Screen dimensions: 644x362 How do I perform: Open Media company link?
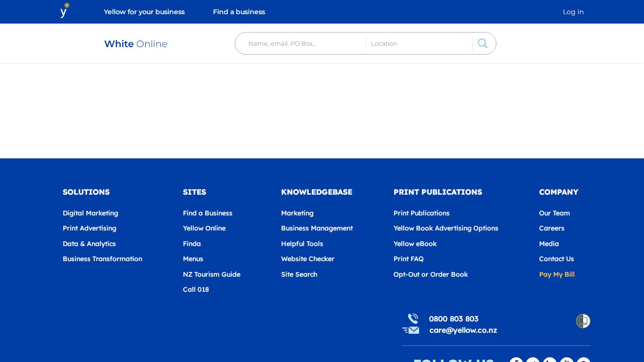[x=549, y=244]
